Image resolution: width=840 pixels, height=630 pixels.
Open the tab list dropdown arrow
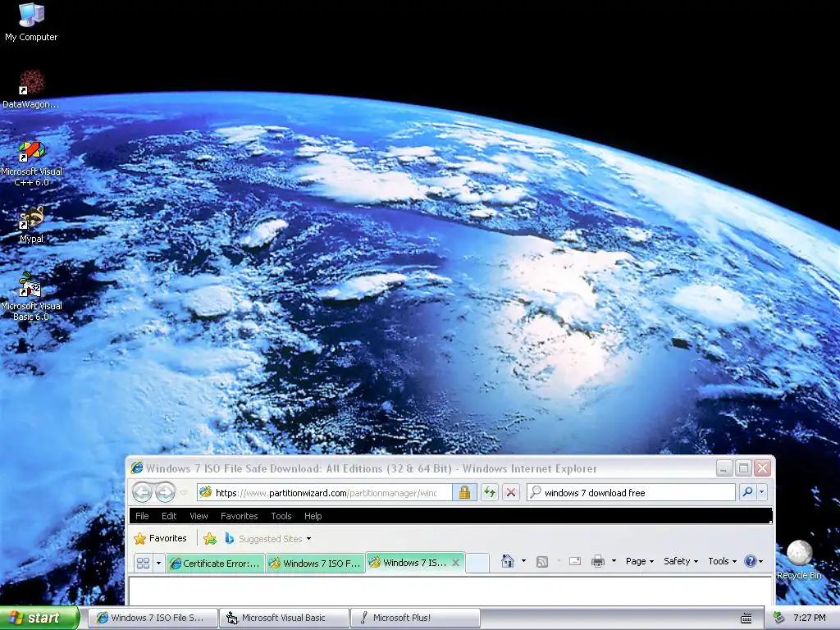coord(158,563)
